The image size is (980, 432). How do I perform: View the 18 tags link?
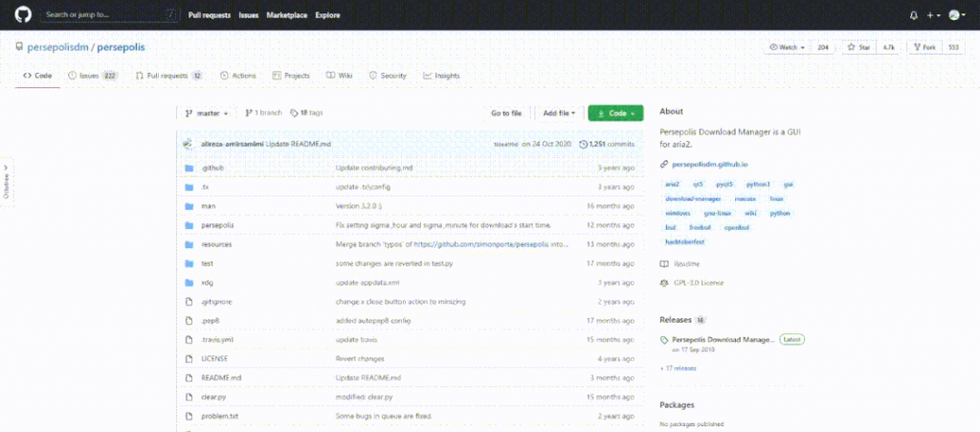tap(306, 113)
